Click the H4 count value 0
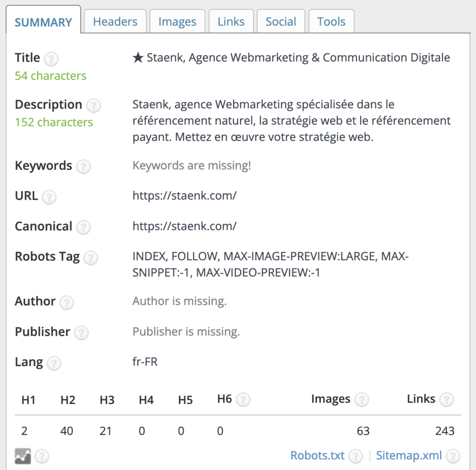This screenshot has width=476, height=470. 142,431
